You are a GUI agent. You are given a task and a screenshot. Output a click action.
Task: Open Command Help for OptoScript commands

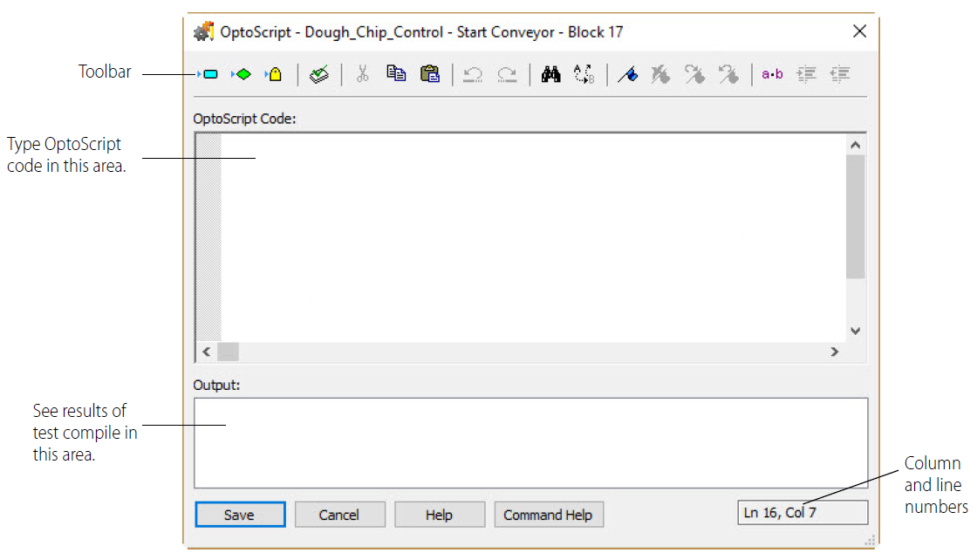click(549, 514)
